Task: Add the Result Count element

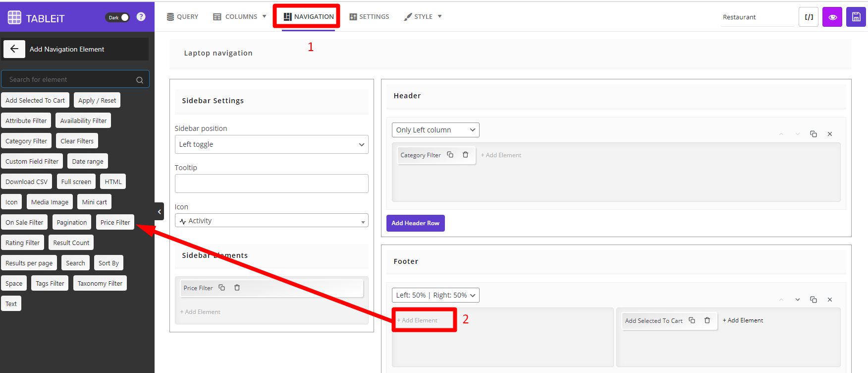Action: [x=71, y=243]
